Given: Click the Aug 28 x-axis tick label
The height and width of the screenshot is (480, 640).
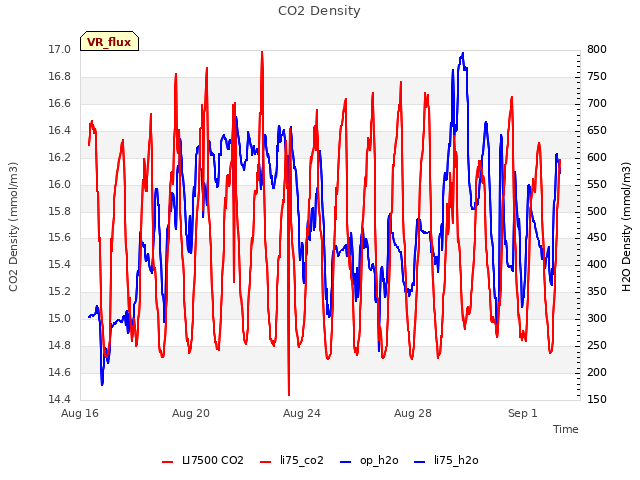Looking at the screenshot, I should tap(413, 413).
